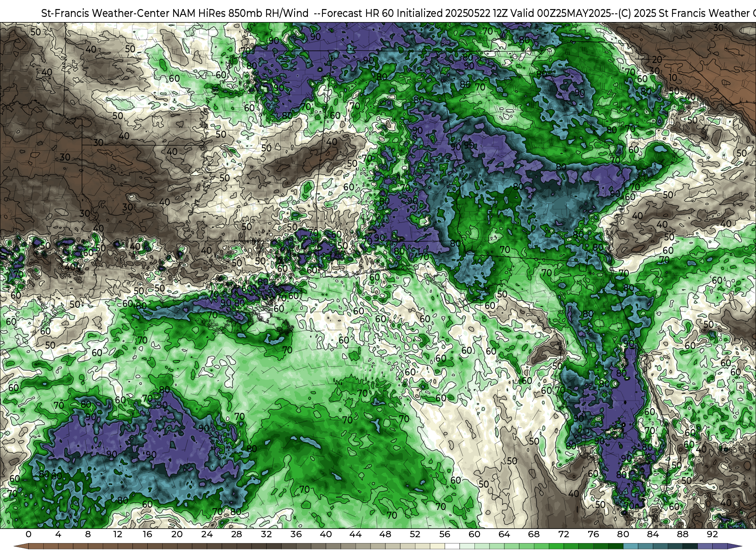756x551 pixels.
Task: Click the "(C) 2025 St Francis Weather" copyright text
Action: [x=684, y=13]
